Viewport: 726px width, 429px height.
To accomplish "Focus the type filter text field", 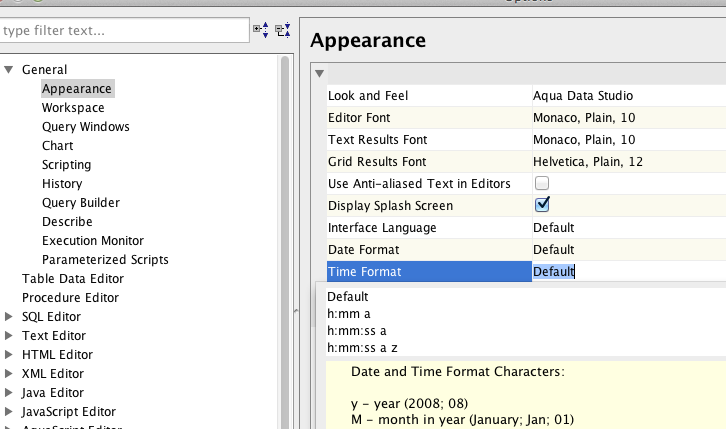I will pyautogui.click(x=124, y=31).
